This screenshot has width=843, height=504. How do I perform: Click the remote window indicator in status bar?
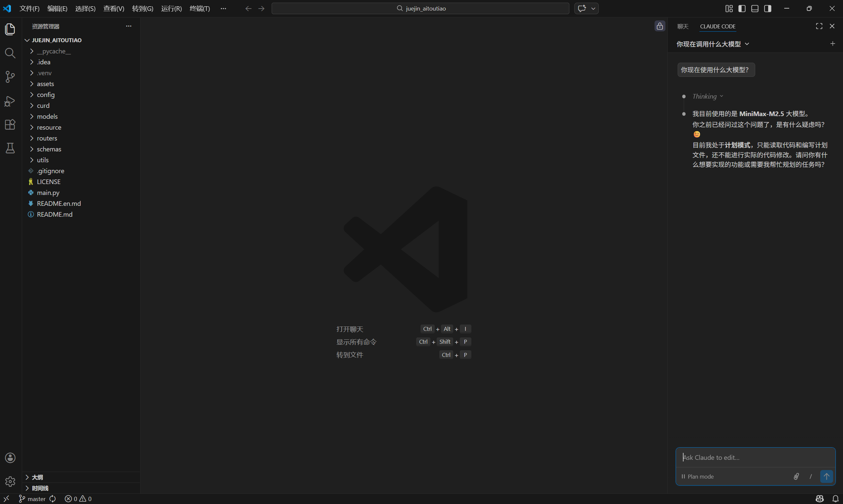(7, 499)
